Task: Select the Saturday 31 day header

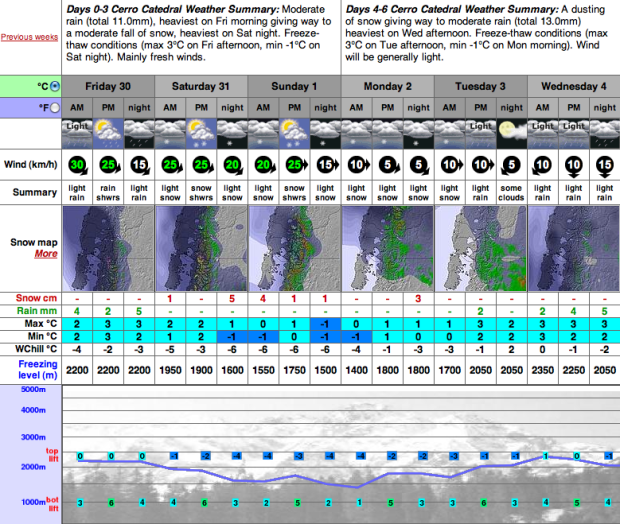Action: (201, 86)
